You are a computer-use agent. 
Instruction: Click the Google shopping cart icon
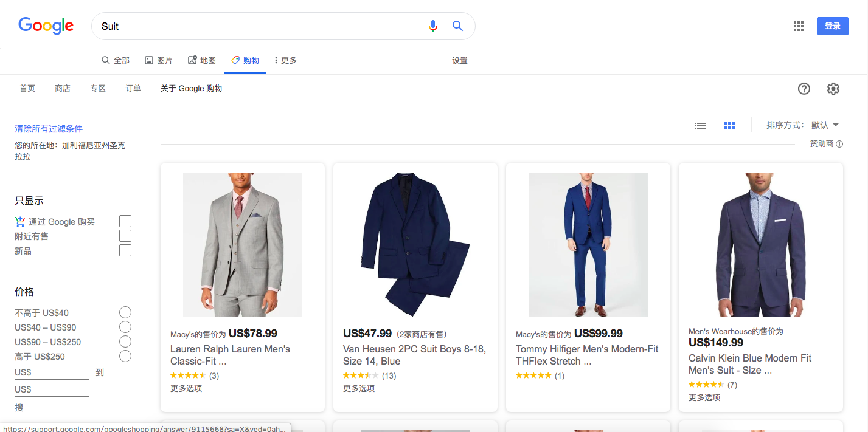(x=20, y=222)
